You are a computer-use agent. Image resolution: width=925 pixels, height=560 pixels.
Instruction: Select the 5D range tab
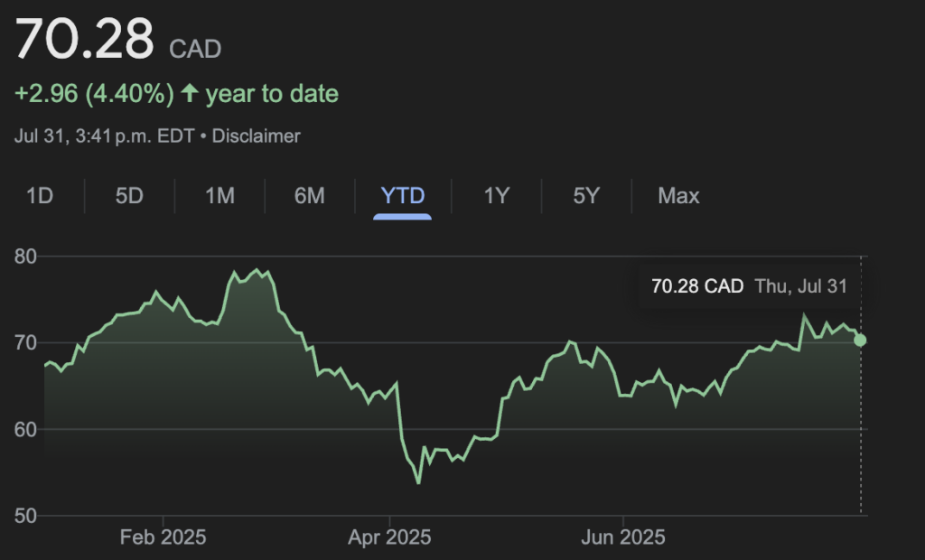coord(129,195)
